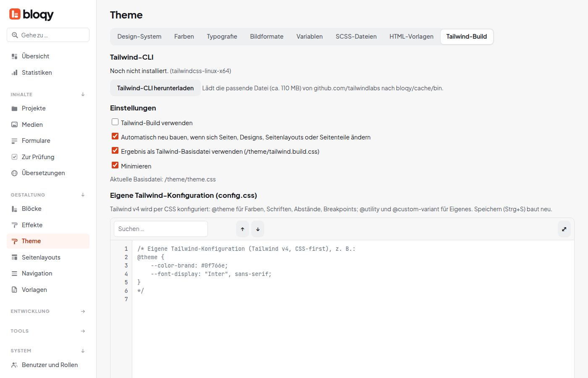The image size is (588, 378).
Task: Click the Medien image icon
Action: tap(14, 125)
